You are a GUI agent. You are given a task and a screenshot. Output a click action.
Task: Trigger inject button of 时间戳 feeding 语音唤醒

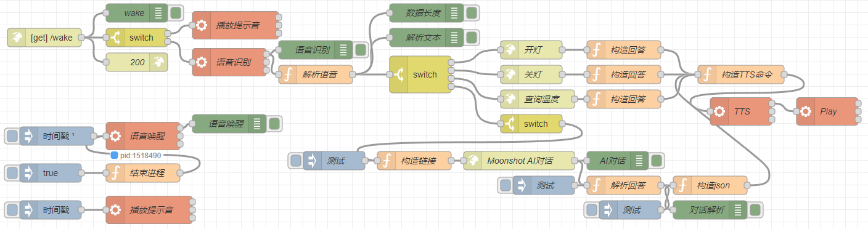[12, 136]
